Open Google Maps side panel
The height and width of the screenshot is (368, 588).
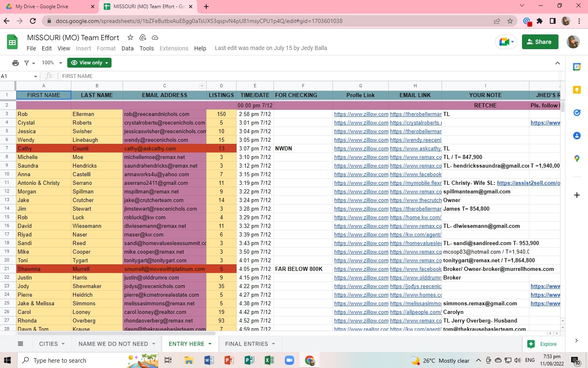tap(577, 159)
